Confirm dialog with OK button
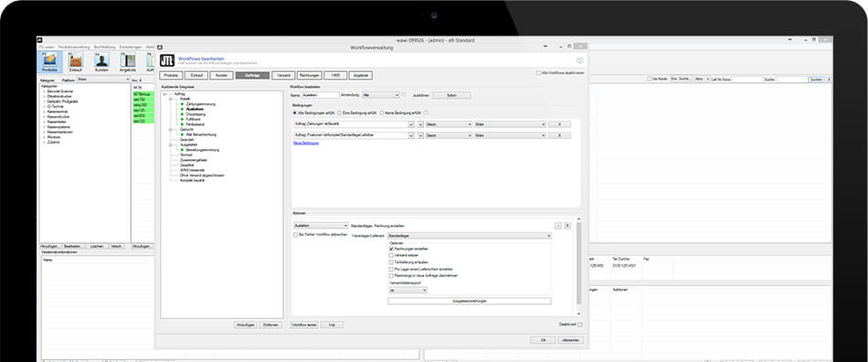The height and width of the screenshot is (362, 868). click(x=543, y=340)
